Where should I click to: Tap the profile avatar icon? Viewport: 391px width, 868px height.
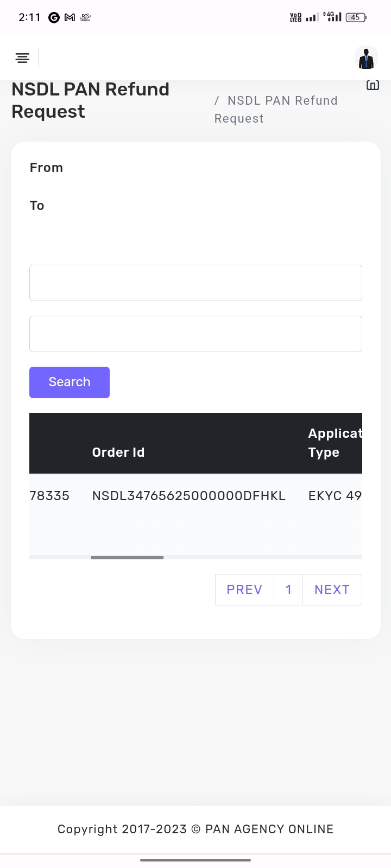367,58
